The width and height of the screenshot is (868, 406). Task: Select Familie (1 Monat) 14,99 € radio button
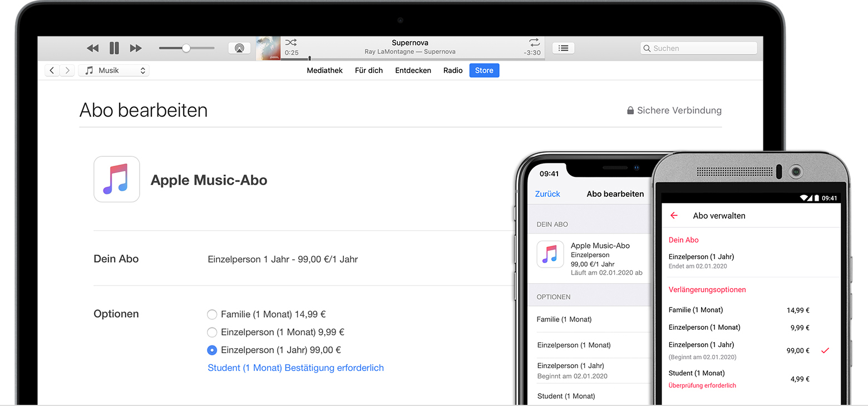click(x=212, y=315)
